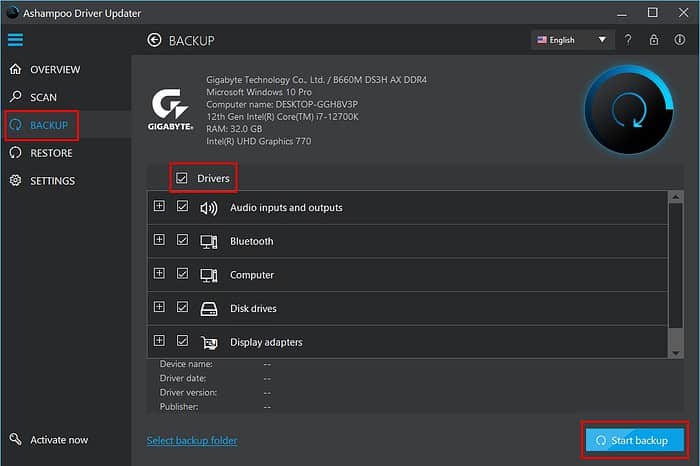
Task: Click the Bluetooth device icon
Action: pos(208,241)
